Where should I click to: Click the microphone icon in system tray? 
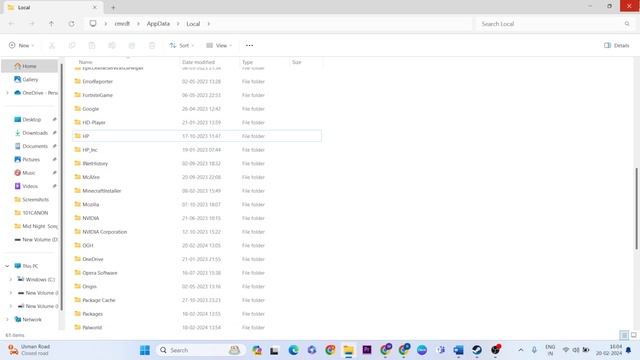pyautogui.click(x=534, y=350)
